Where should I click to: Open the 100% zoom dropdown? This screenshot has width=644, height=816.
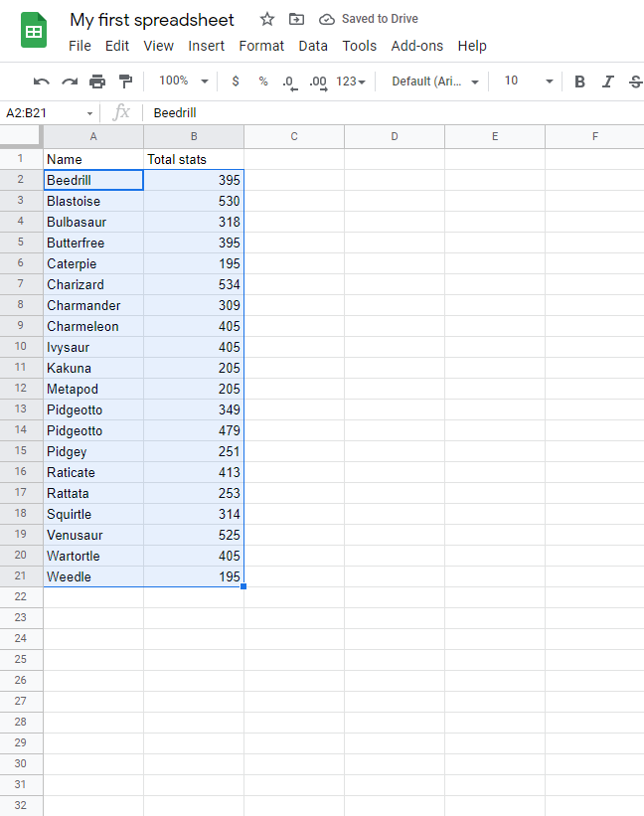click(184, 82)
